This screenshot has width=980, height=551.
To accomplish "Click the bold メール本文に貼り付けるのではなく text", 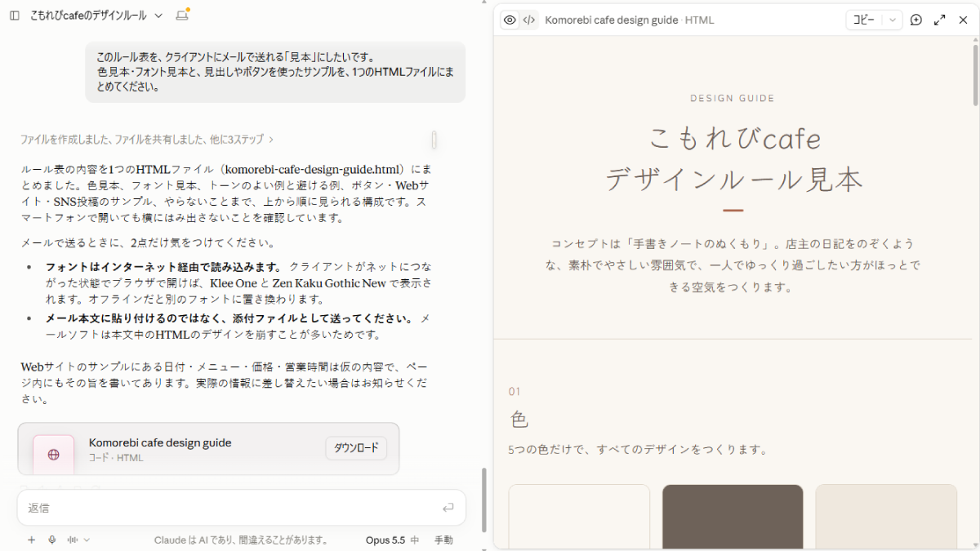I will tap(229, 318).
